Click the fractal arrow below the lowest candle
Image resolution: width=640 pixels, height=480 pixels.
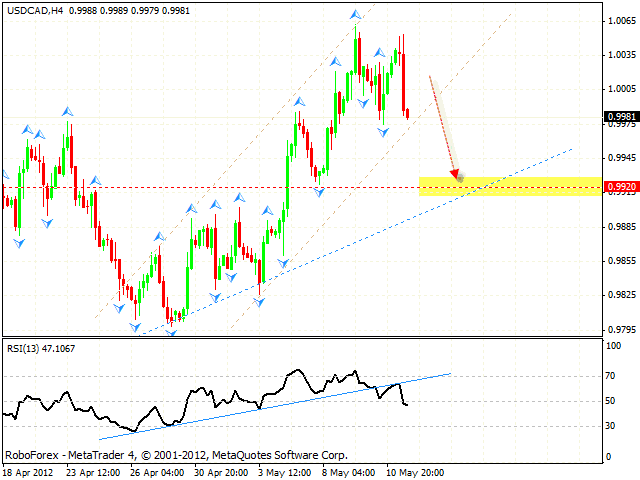click(171, 331)
